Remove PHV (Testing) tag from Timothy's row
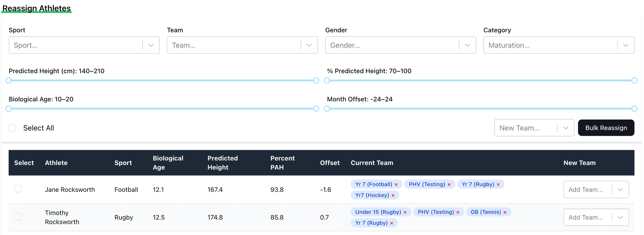 [458, 212]
